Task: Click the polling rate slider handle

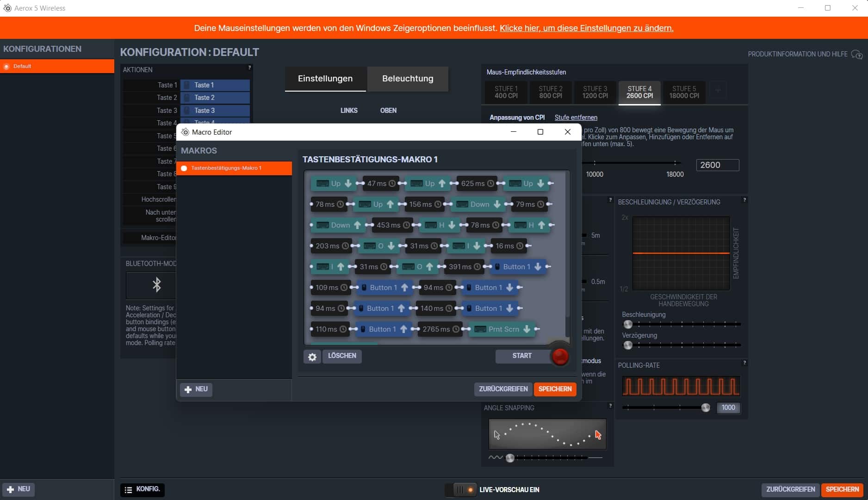Action: [705, 407]
